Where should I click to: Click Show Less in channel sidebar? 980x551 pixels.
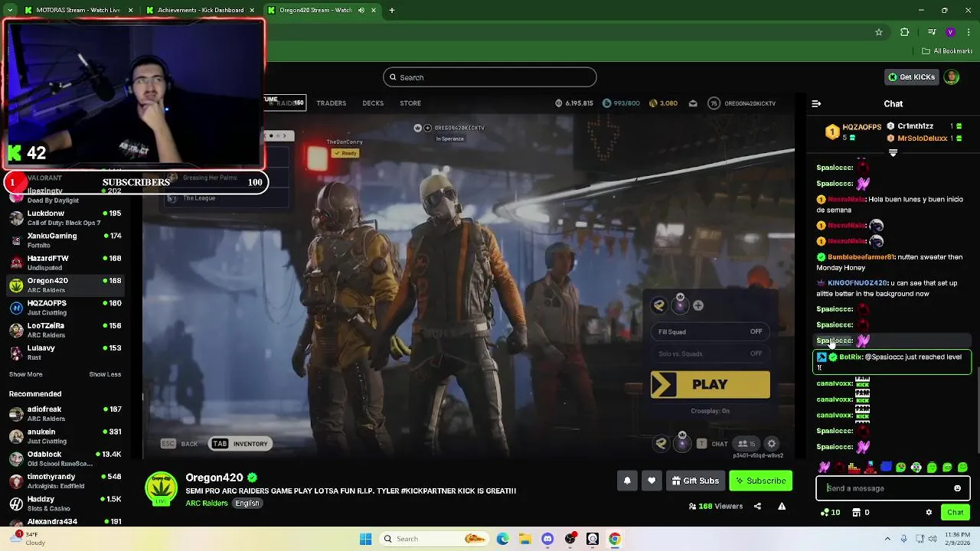105,374
